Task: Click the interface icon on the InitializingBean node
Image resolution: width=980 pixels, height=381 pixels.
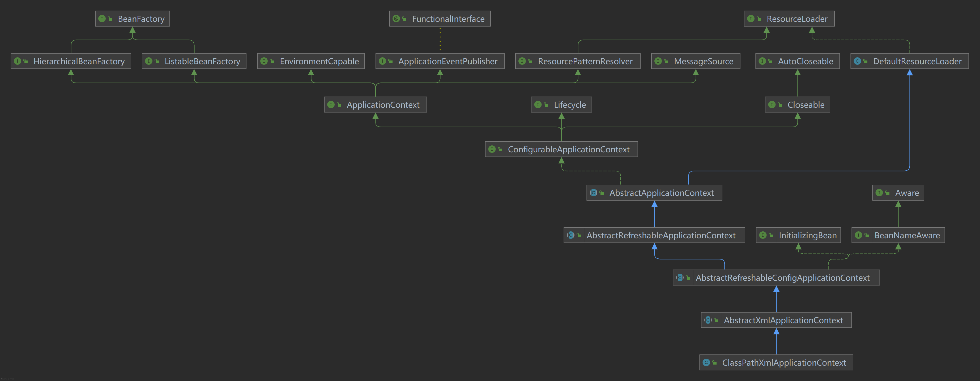Action: [x=763, y=235]
